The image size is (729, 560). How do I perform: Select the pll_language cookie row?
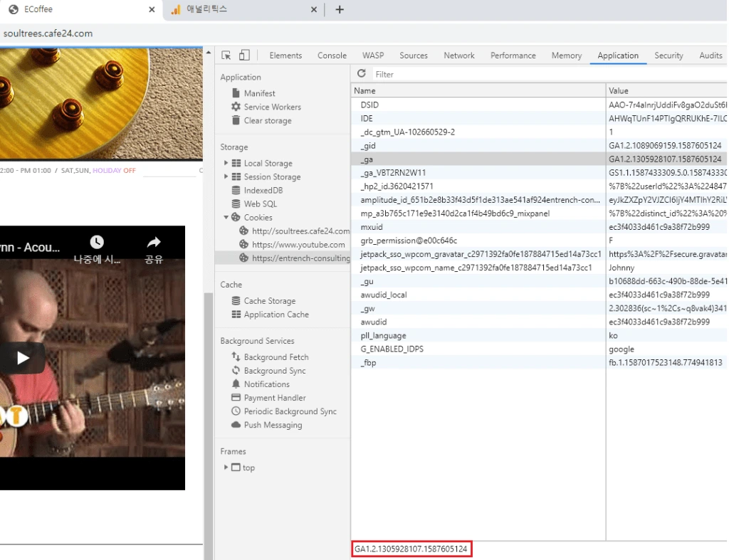540,336
